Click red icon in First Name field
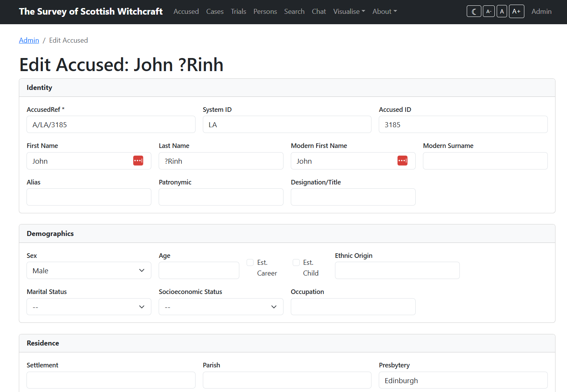 (138, 161)
